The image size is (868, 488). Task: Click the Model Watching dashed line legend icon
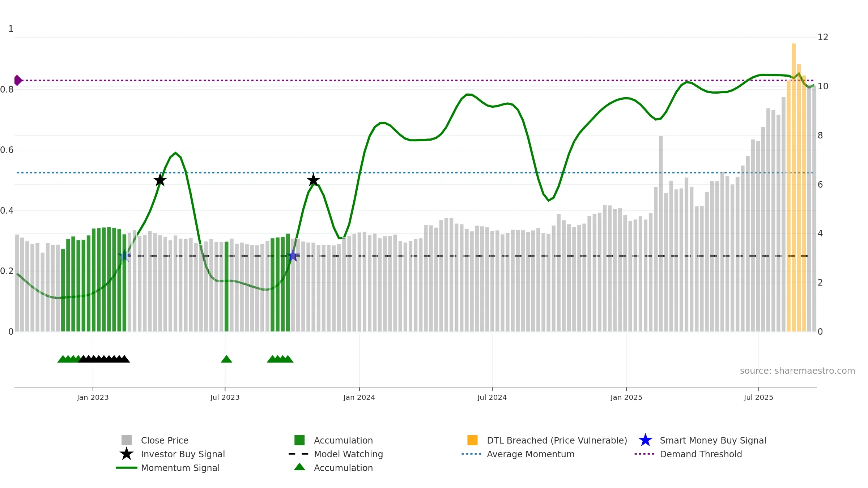point(299,454)
